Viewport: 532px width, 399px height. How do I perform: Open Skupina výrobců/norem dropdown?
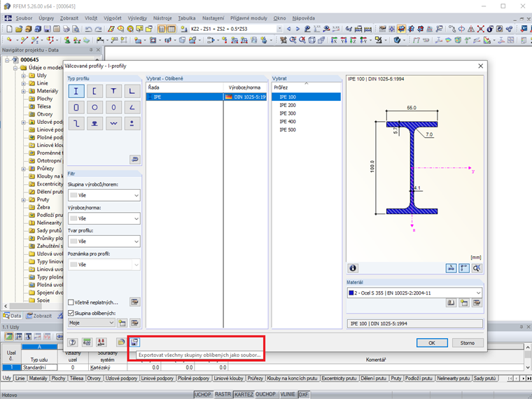point(104,195)
